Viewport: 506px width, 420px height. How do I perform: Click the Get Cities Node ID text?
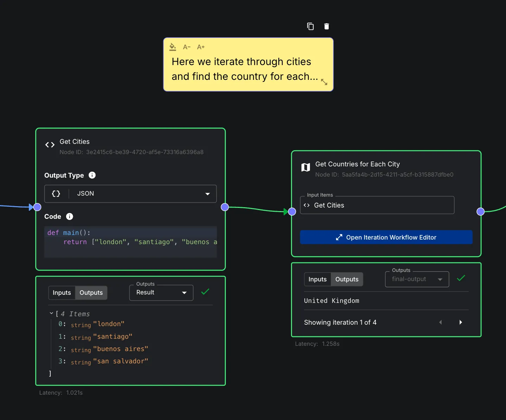132,152
